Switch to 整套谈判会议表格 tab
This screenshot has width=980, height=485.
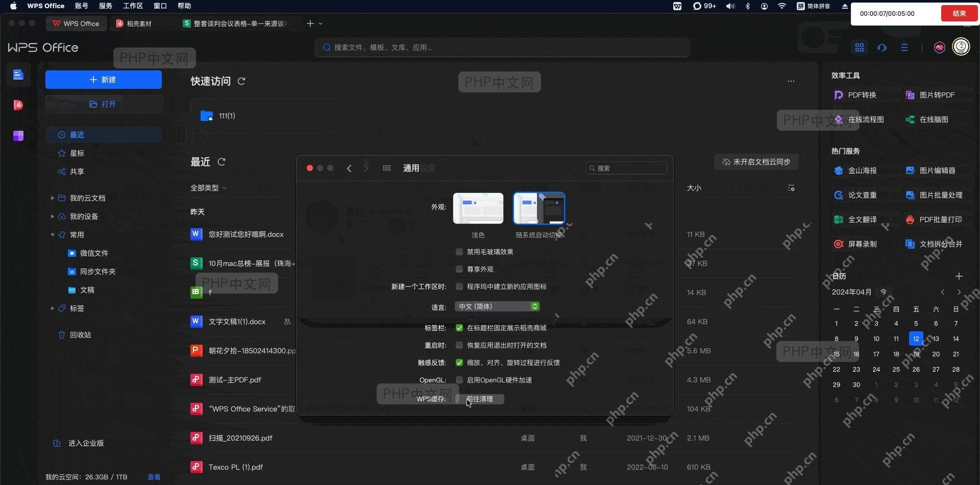click(236, 23)
